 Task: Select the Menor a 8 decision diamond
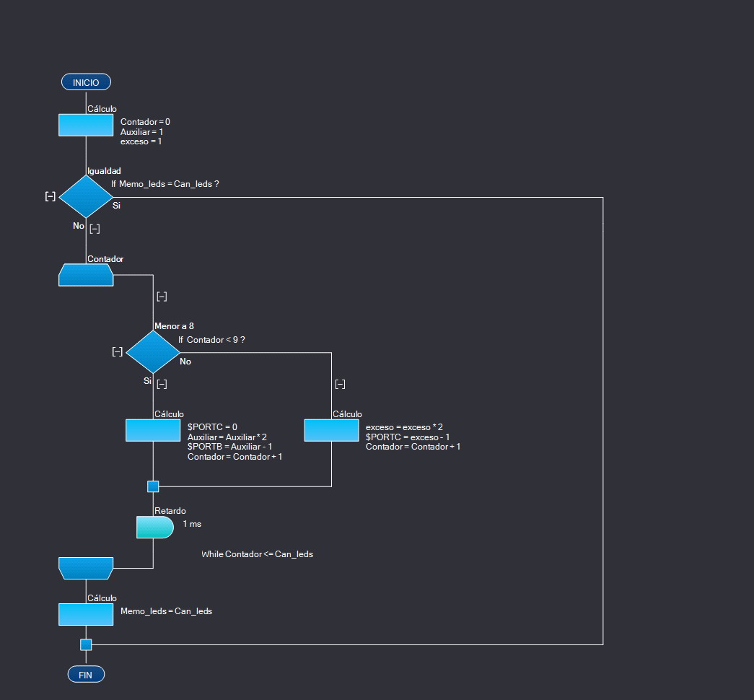153,352
